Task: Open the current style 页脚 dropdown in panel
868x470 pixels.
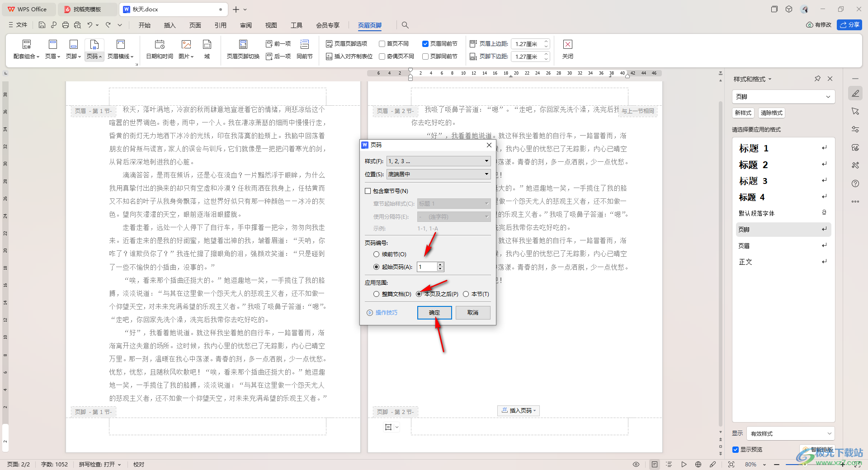Action: pos(783,97)
